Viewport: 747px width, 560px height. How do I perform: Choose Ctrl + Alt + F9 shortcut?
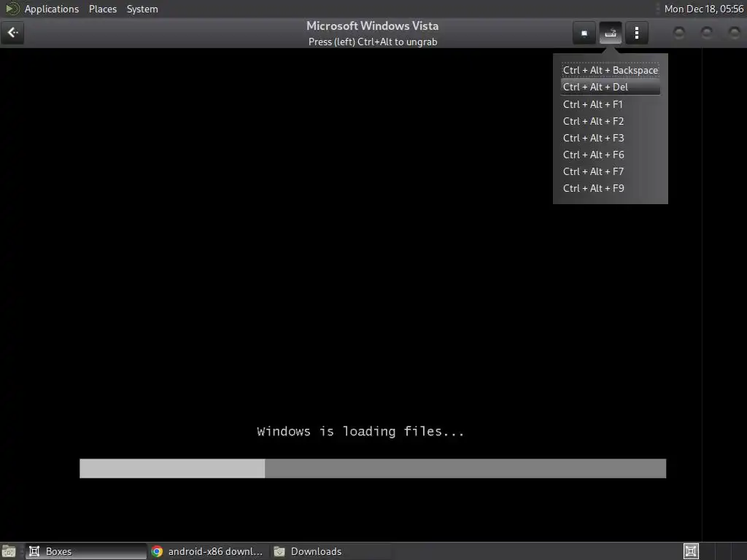click(x=611, y=188)
